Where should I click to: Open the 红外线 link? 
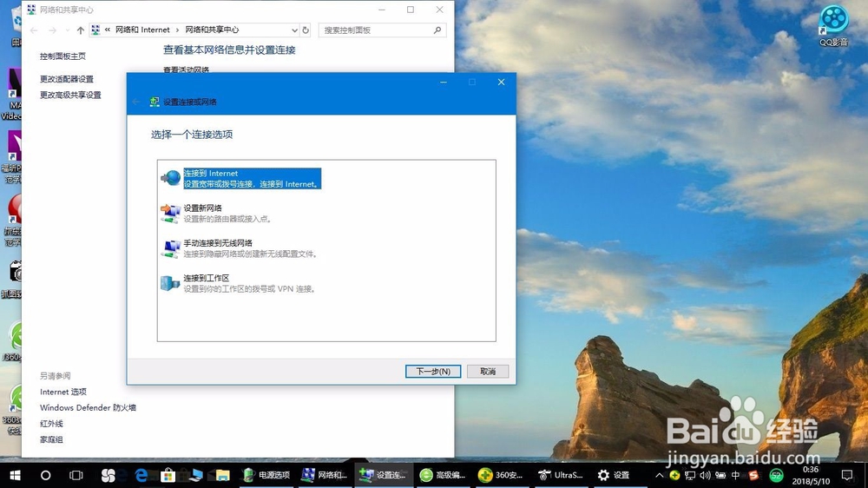click(51, 424)
